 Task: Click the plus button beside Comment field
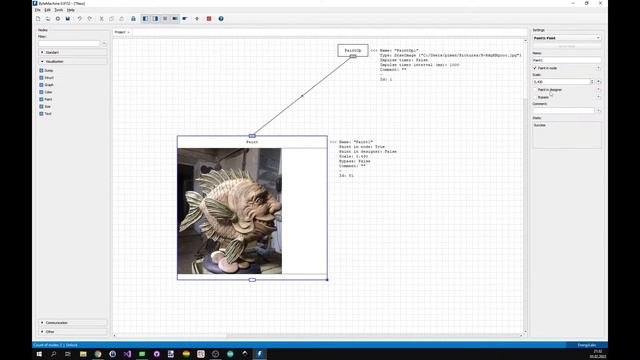(598, 111)
